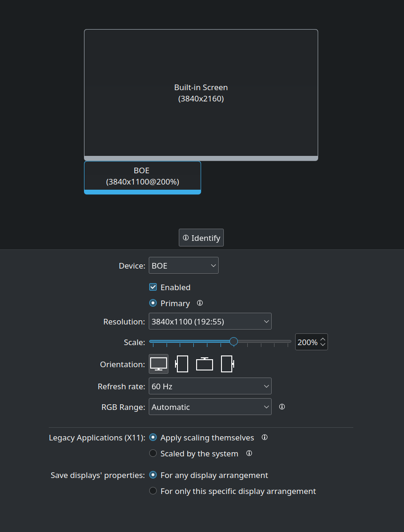
Task: Uncheck the Enabled checkbox
Action: pos(153,287)
